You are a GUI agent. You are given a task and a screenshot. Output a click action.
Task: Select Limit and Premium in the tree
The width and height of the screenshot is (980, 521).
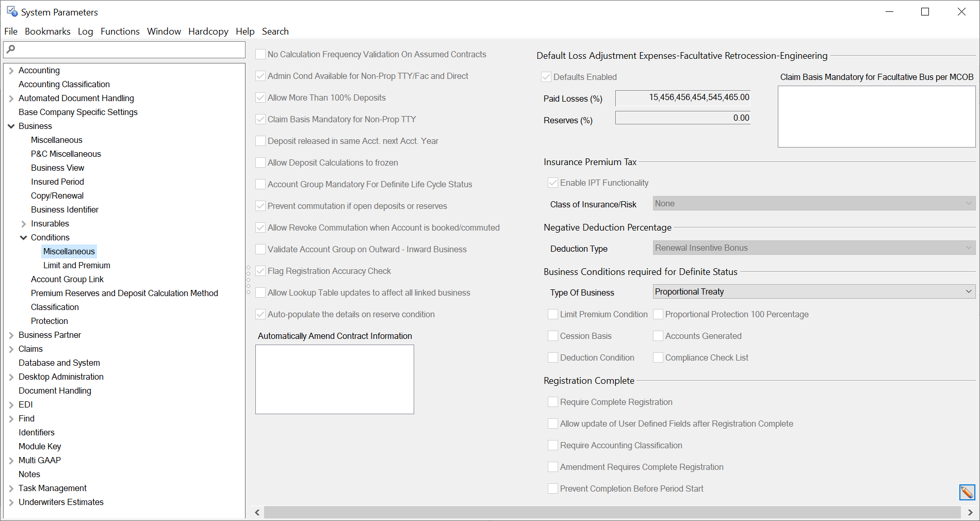[76, 265]
